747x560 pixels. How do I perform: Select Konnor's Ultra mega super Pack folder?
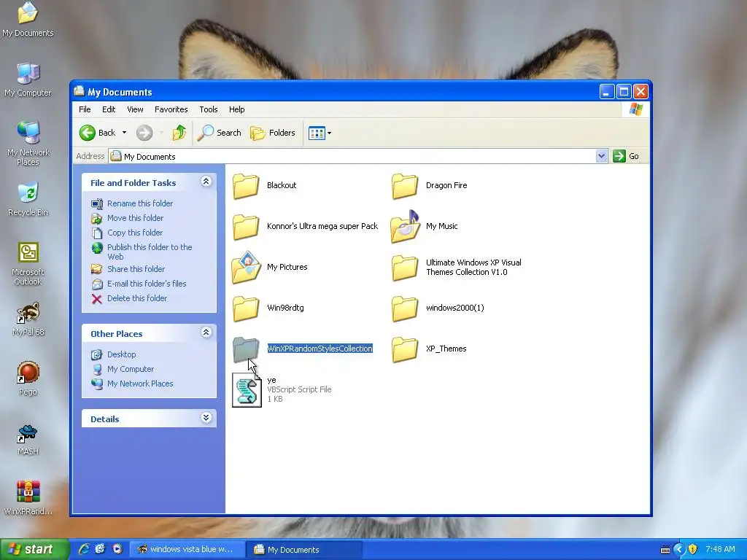coord(246,227)
